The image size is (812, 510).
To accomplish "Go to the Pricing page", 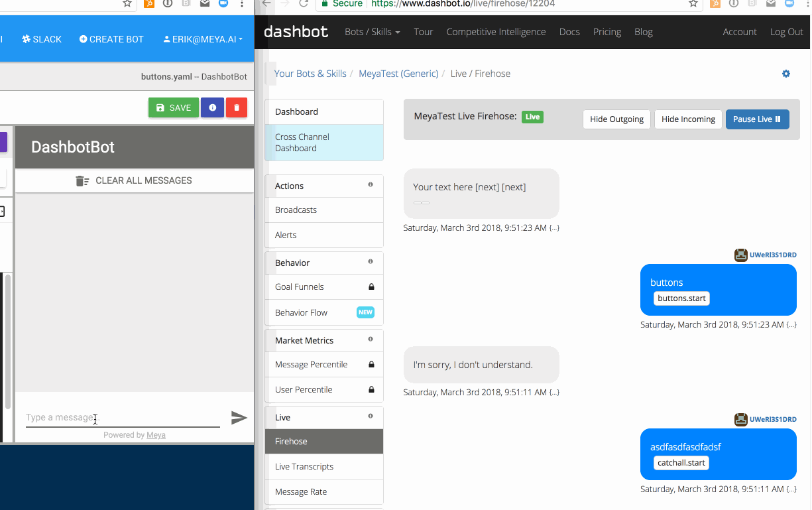I will point(607,32).
